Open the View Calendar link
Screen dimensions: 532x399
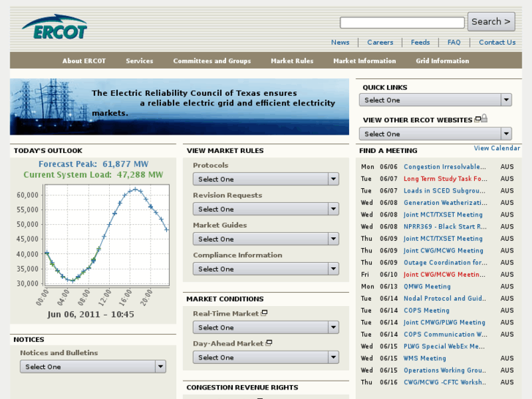click(497, 149)
